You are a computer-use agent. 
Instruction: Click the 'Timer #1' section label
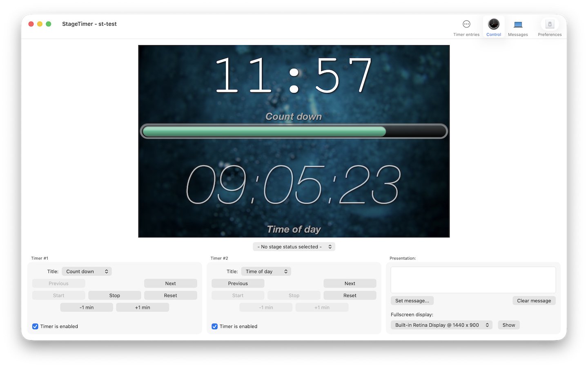(40, 258)
